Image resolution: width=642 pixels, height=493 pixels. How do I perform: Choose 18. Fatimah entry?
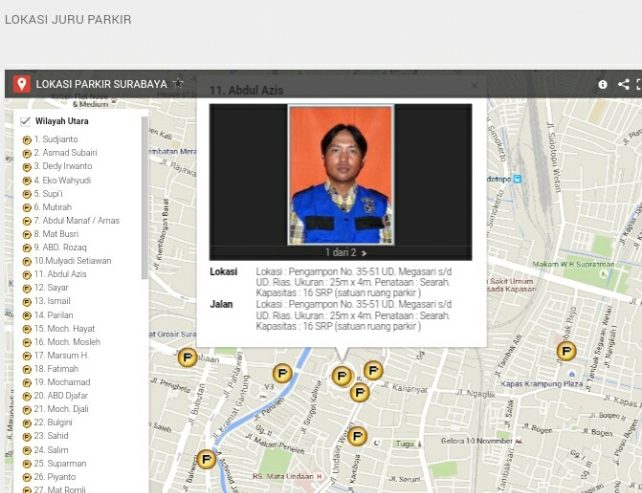point(56,369)
